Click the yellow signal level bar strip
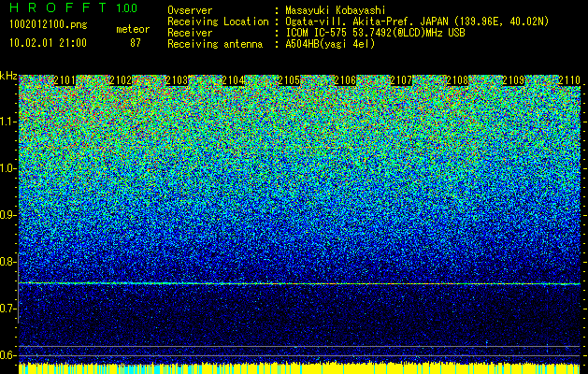Screen dimensions: 588x374 [299, 368]
